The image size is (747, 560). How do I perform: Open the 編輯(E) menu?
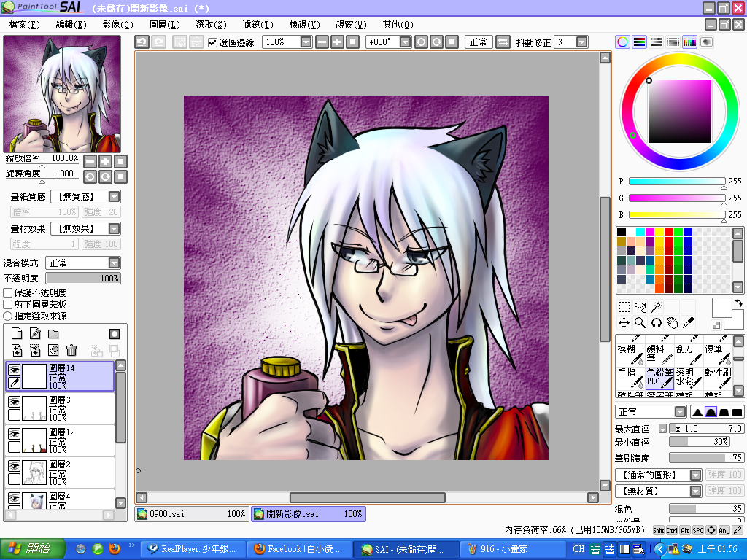click(x=71, y=24)
